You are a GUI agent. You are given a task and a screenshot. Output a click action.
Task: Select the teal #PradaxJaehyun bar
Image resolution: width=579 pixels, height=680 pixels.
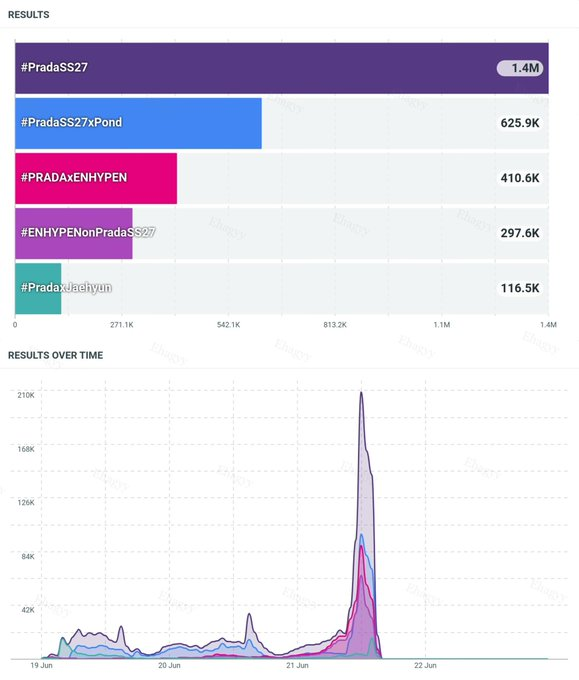click(x=38, y=288)
